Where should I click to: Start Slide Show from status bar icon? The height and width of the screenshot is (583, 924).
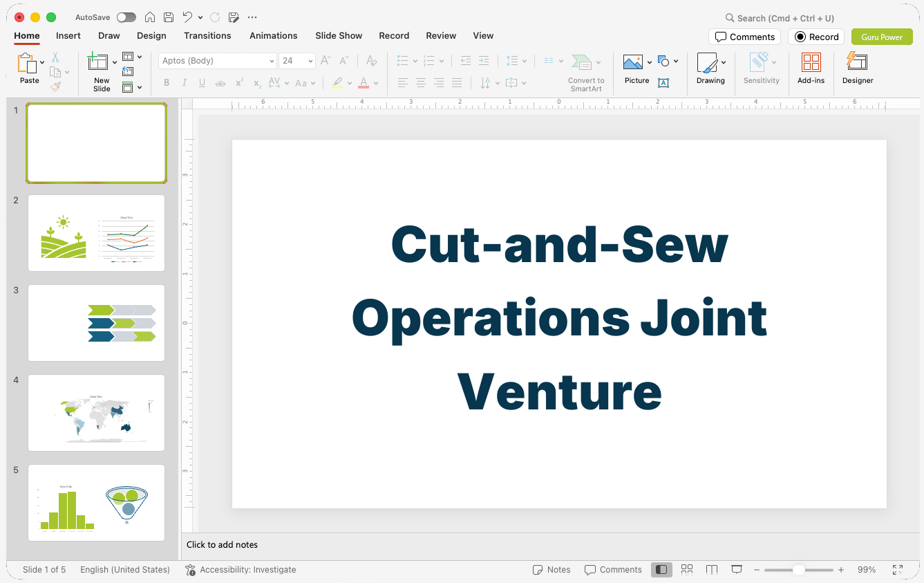coord(737,569)
